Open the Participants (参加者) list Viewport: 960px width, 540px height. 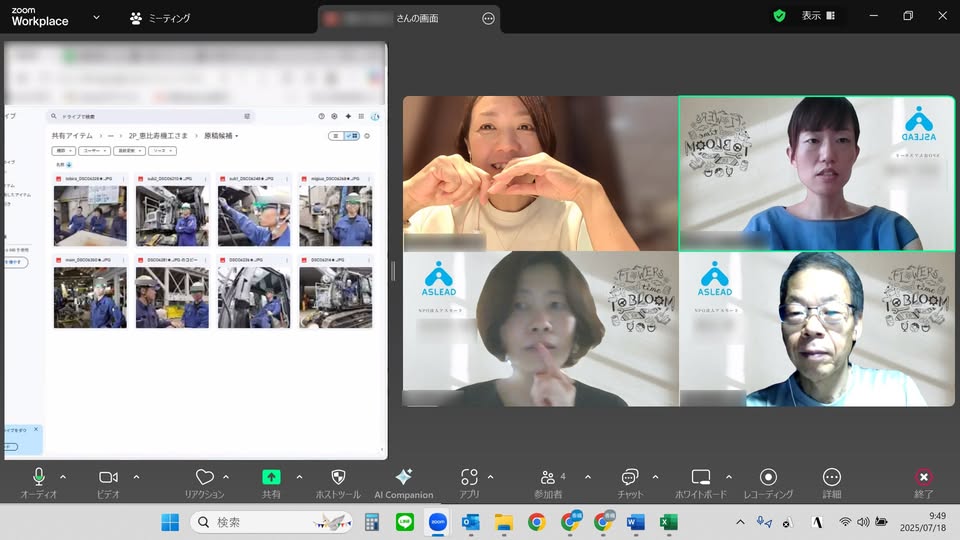[x=548, y=478]
